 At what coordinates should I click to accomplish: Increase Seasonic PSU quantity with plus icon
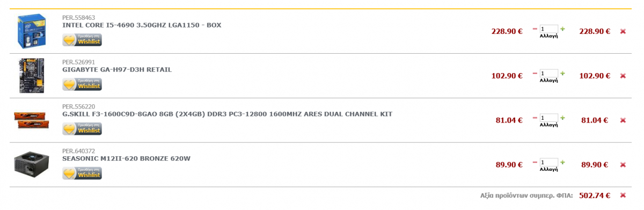click(x=563, y=162)
